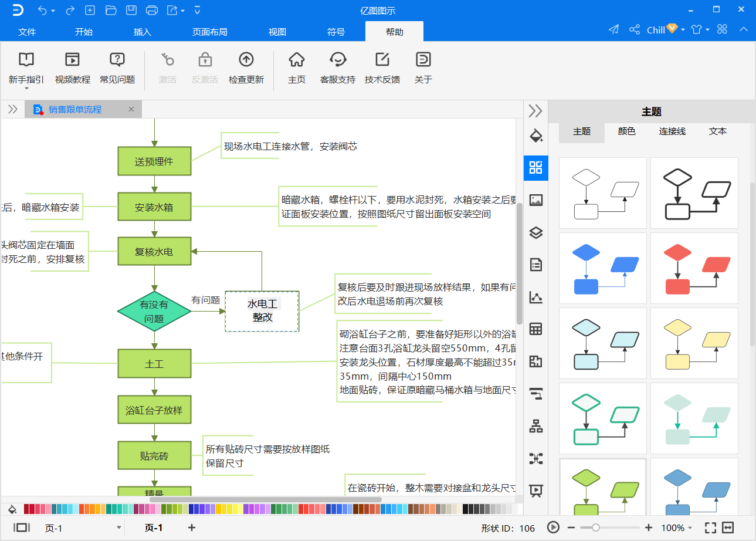Image resolution: width=756 pixels, height=541 pixels.
Task: Open the 页-1 page selector dropdown
Action: click(119, 528)
